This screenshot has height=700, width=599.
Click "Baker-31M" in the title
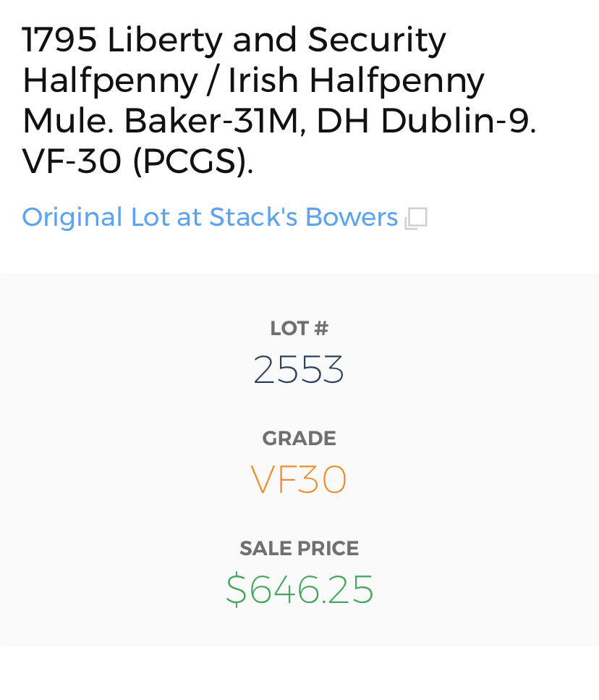[x=211, y=121]
